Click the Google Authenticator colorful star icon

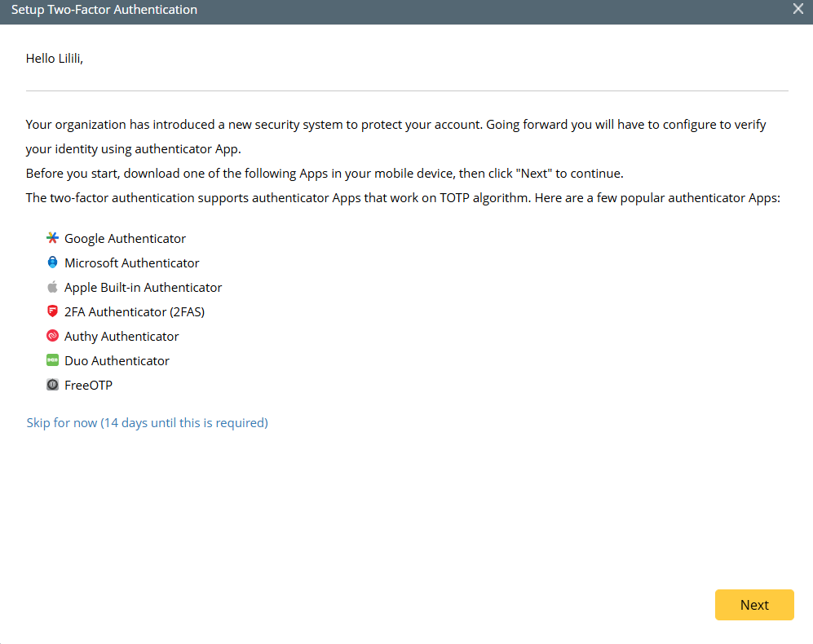click(52, 238)
